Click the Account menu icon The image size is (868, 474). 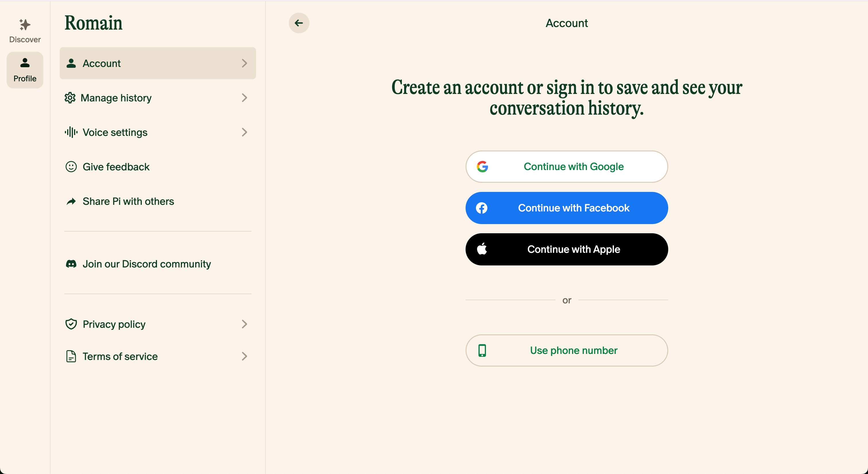click(x=71, y=63)
